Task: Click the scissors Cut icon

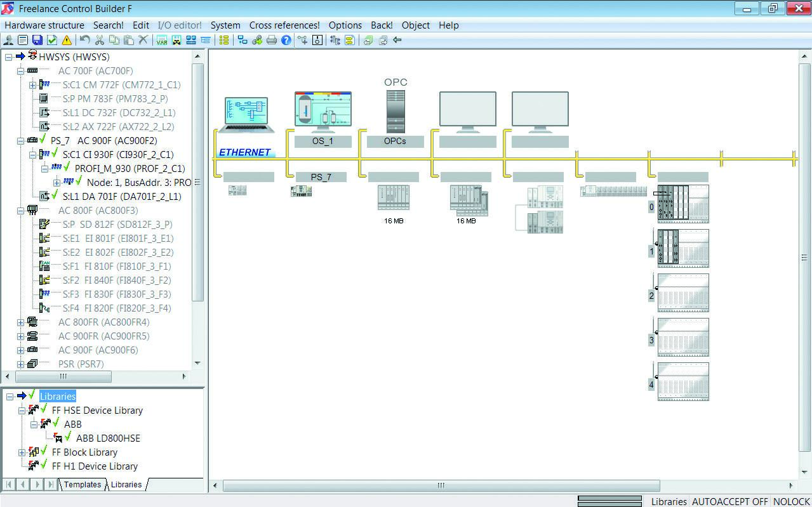Action: tap(100, 40)
